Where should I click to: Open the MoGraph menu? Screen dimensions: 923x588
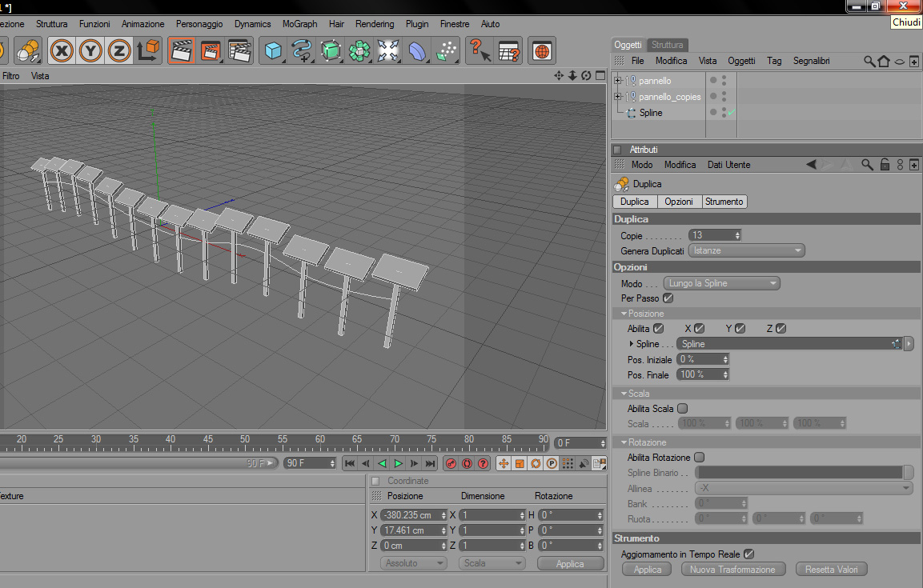tap(299, 24)
